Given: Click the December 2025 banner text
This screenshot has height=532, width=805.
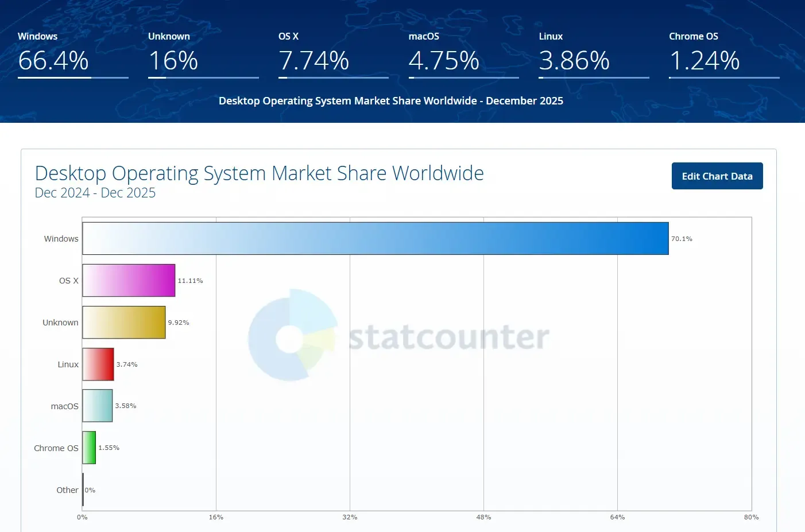Looking at the screenshot, I should point(391,100).
